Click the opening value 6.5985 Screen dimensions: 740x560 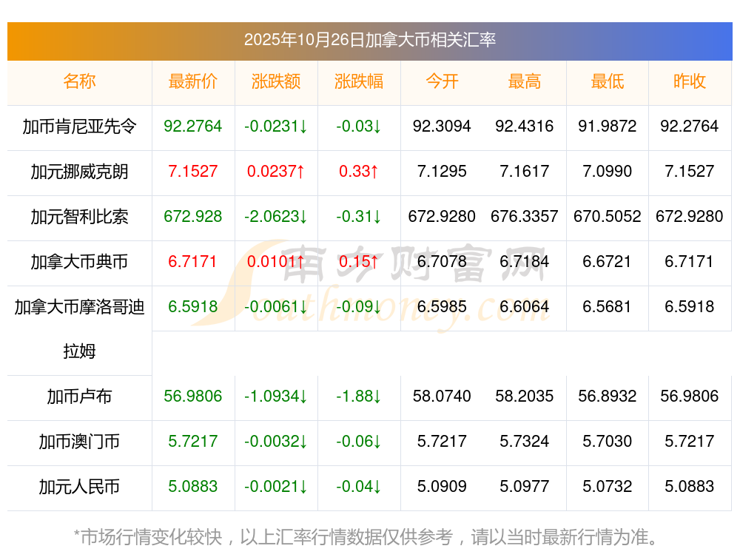pyautogui.click(x=442, y=306)
